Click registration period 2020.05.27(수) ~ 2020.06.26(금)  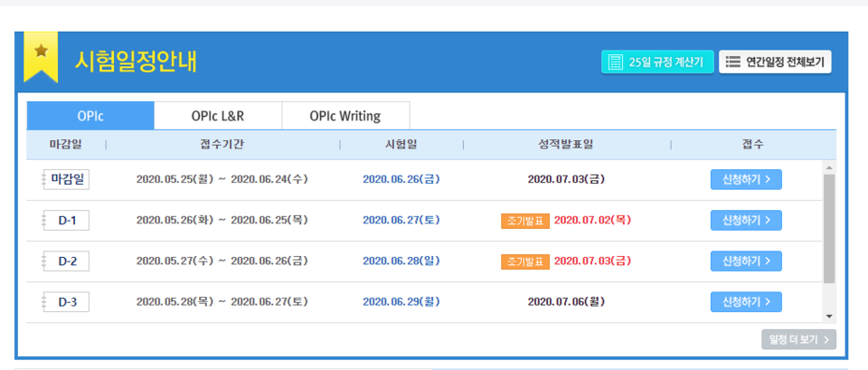tap(222, 261)
